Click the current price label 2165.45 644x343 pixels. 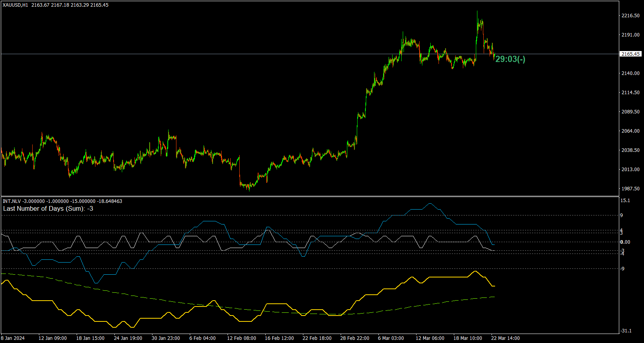[x=631, y=54]
